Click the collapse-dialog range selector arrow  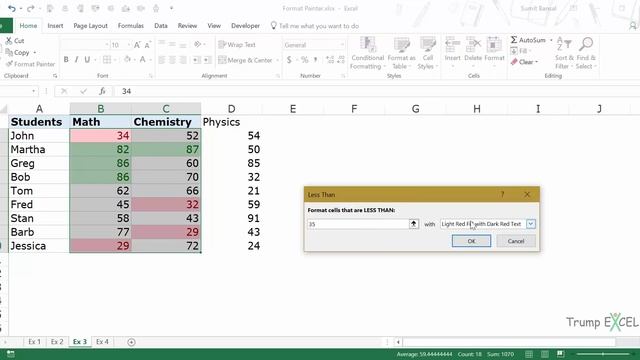click(x=413, y=224)
